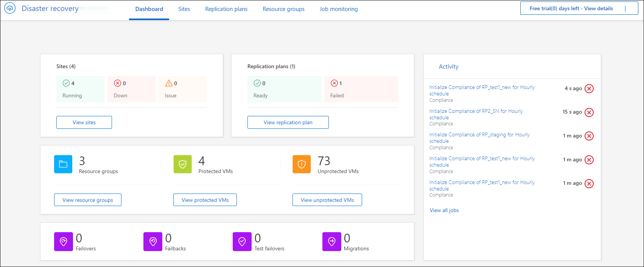Go to the Job monitoring tab
The height and width of the screenshot is (267, 644).
(x=339, y=9)
